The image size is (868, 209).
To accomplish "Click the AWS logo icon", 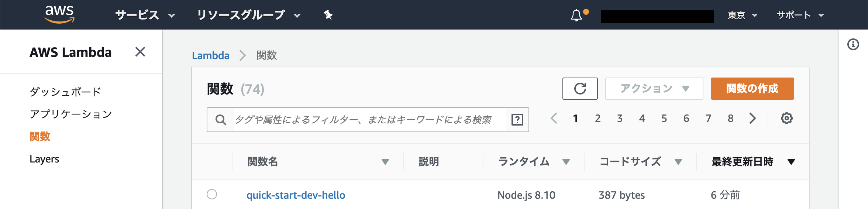I will pyautogui.click(x=59, y=15).
